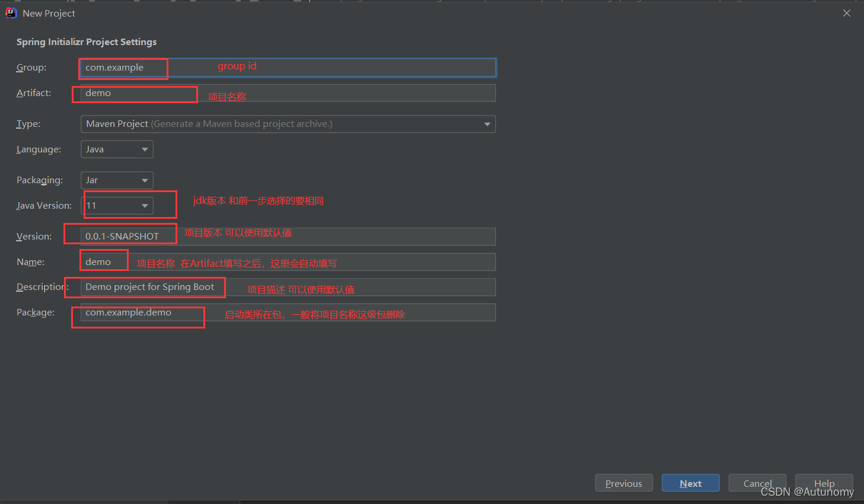The height and width of the screenshot is (504, 864).
Task: Proceed with the Next button
Action: click(x=691, y=483)
